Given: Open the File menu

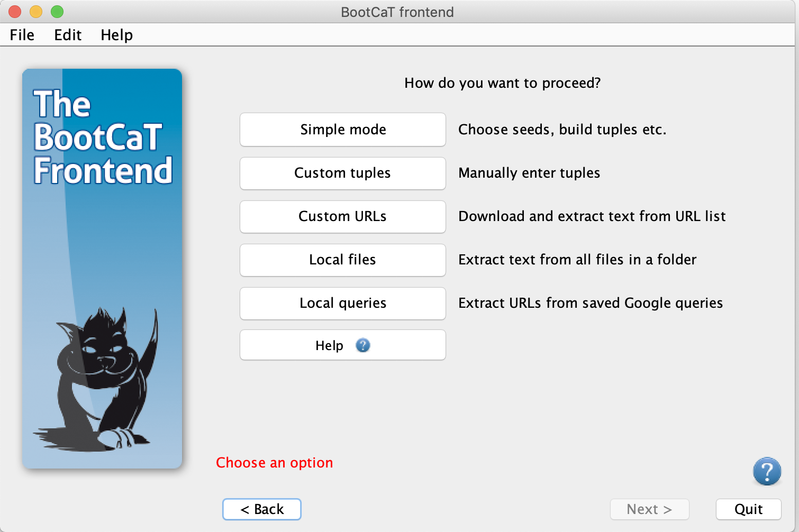Looking at the screenshot, I should click(22, 35).
